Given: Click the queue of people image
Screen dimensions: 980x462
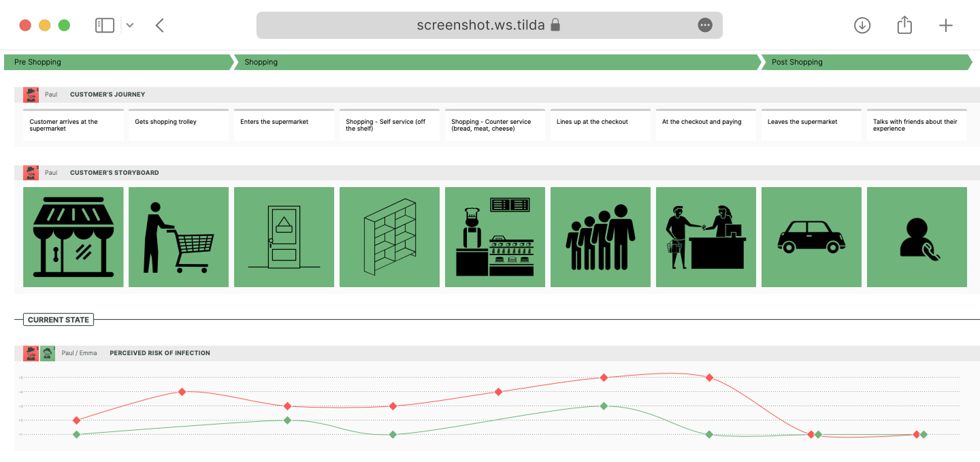Looking at the screenshot, I should point(601,237).
